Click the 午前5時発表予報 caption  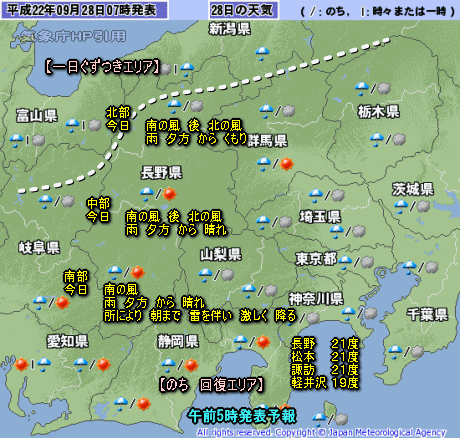(242, 416)
